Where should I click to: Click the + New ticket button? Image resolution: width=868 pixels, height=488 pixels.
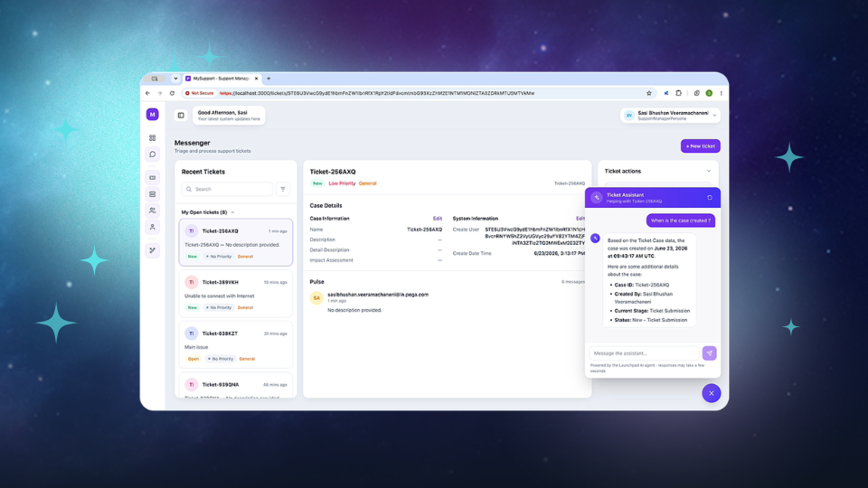(700, 146)
